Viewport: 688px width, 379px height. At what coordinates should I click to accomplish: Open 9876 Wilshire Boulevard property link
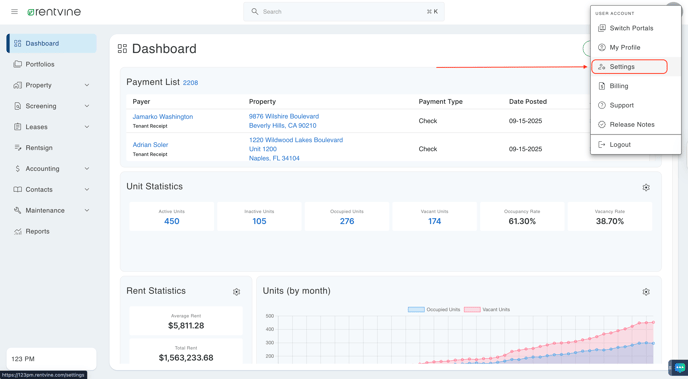coord(284,121)
